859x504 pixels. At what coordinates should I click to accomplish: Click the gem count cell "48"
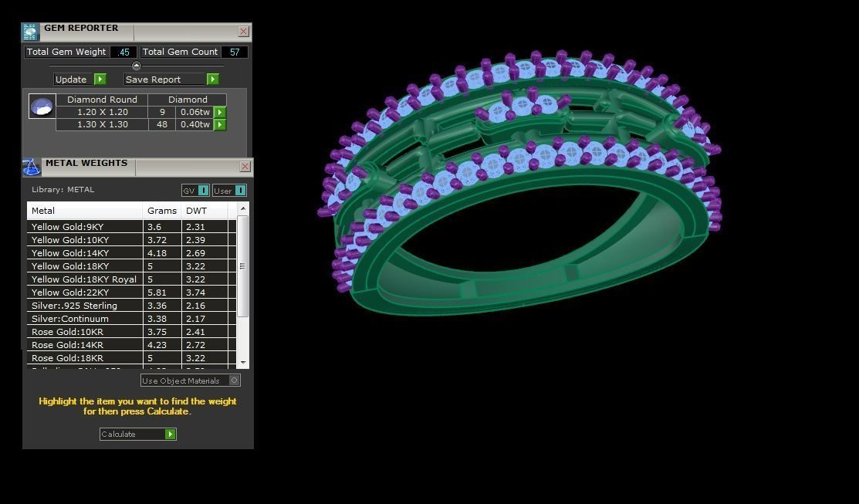pos(161,125)
